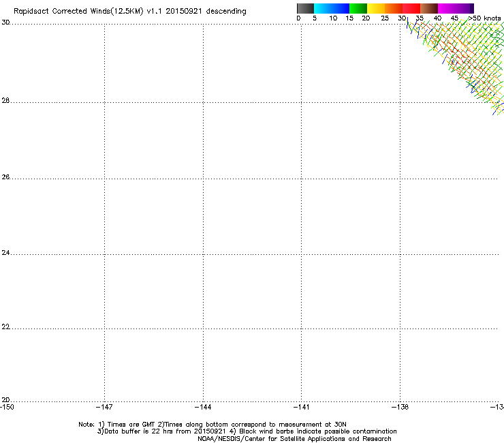Click legend tick label 10
The height and width of the screenshot is (443, 504).
333,18
